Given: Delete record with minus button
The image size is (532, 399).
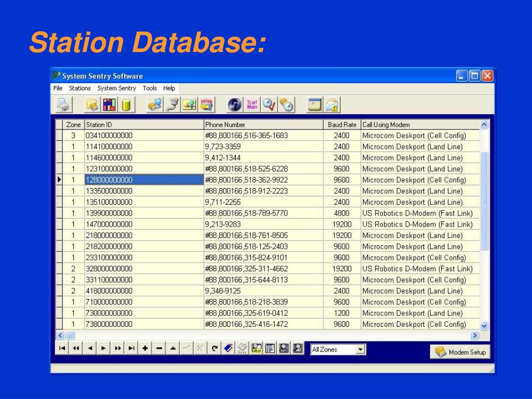Looking at the screenshot, I should point(159,348).
